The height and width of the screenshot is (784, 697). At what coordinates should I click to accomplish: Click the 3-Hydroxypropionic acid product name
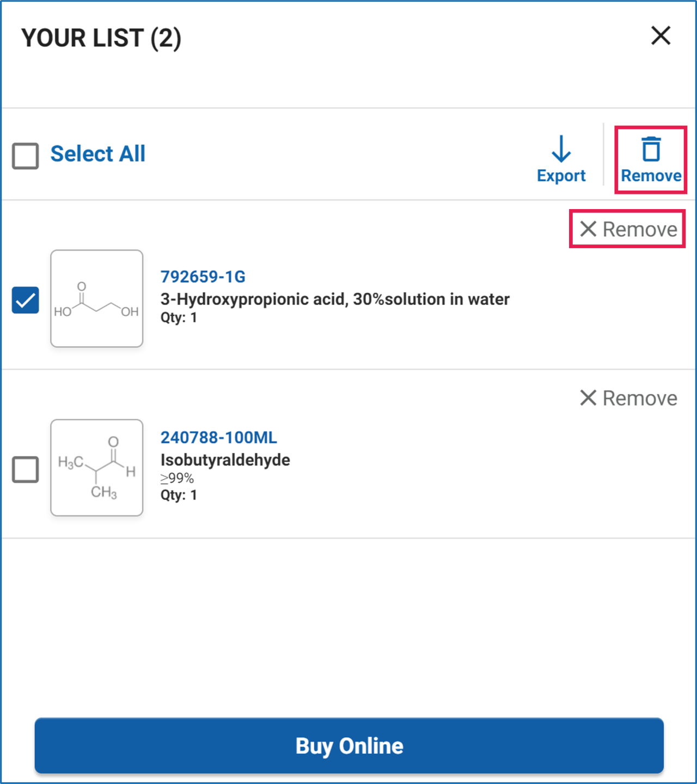(335, 299)
